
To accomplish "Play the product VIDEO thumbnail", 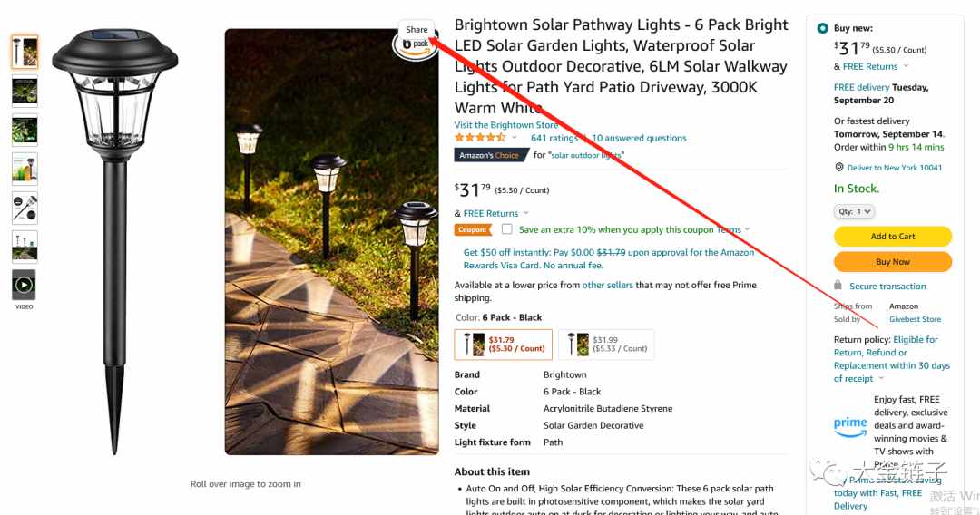I will (24, 286).
